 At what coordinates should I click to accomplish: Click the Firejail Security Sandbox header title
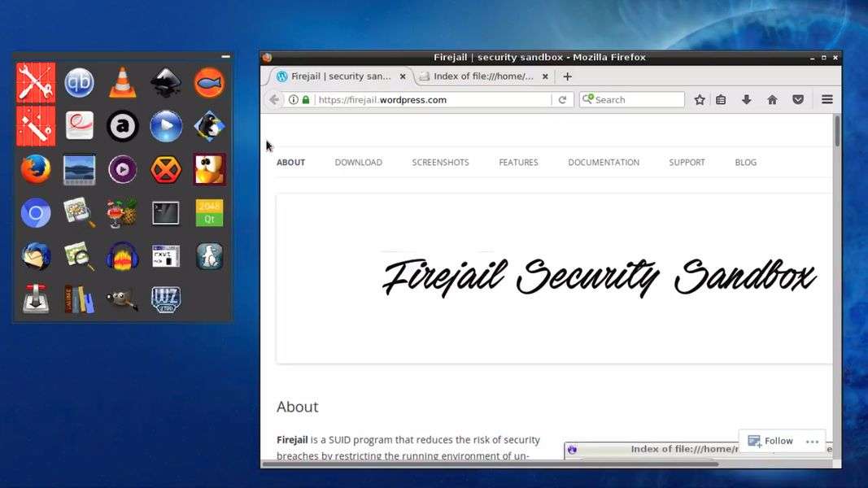(x=599, y=277)
